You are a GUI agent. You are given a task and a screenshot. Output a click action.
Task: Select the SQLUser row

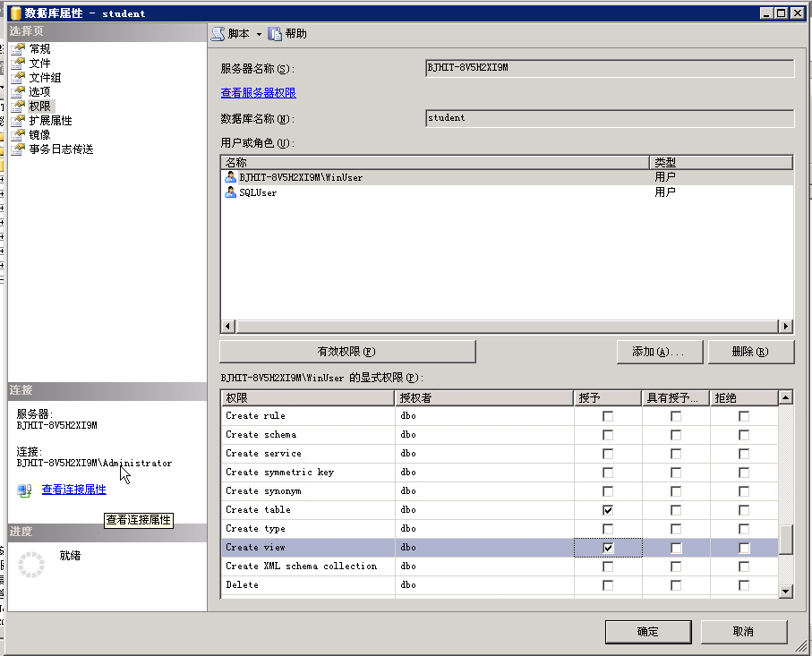pyautogui.click(x=507, y=192)
